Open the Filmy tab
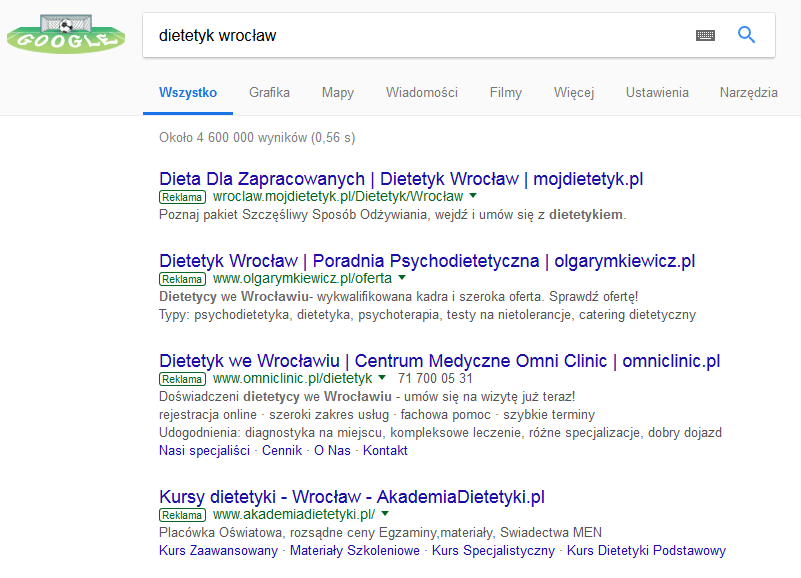The width and height of the screenshot is (801, 578). 506,93
